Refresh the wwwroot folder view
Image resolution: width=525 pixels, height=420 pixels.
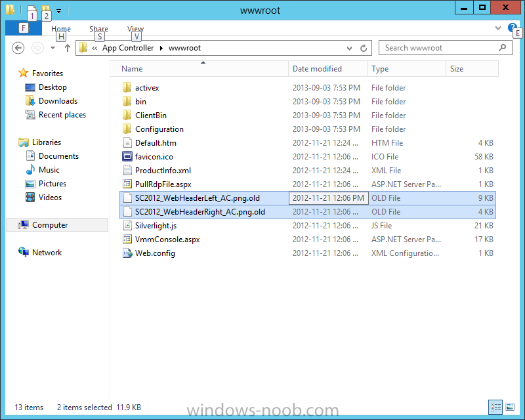coord(364,48)
